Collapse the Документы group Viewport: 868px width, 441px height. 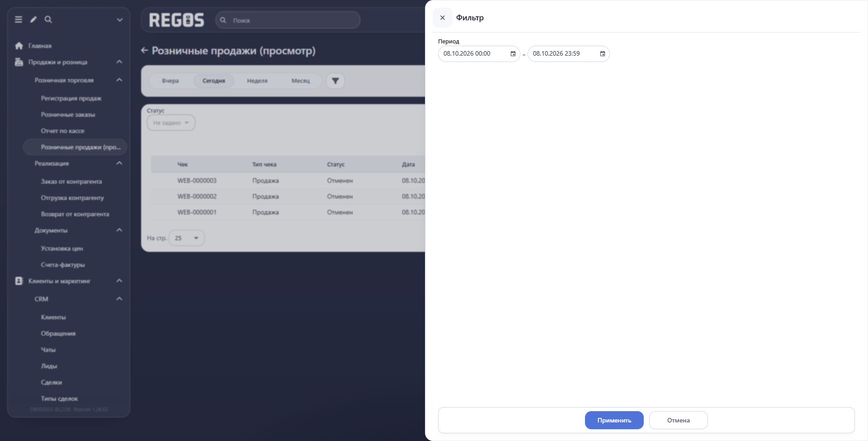tap(119, 230)
